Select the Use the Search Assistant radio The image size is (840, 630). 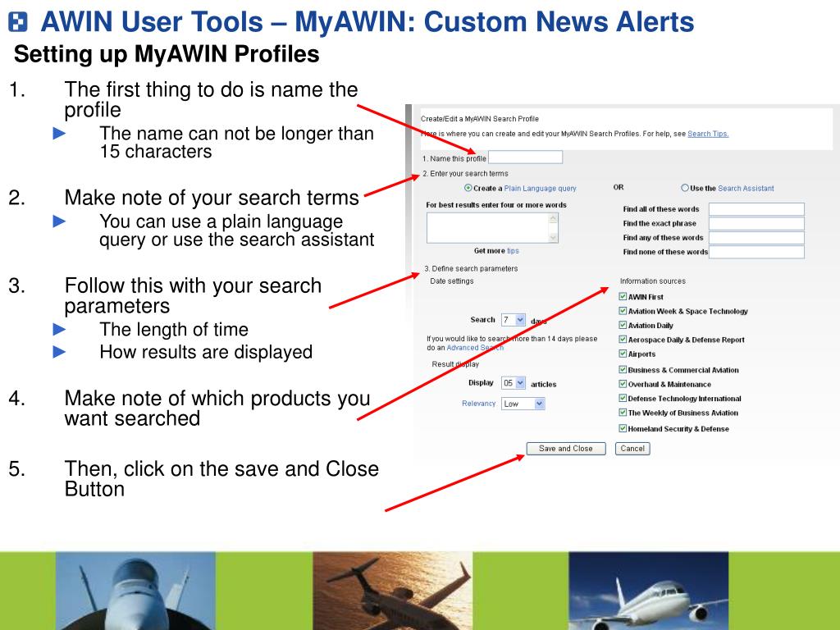point(685,188)
